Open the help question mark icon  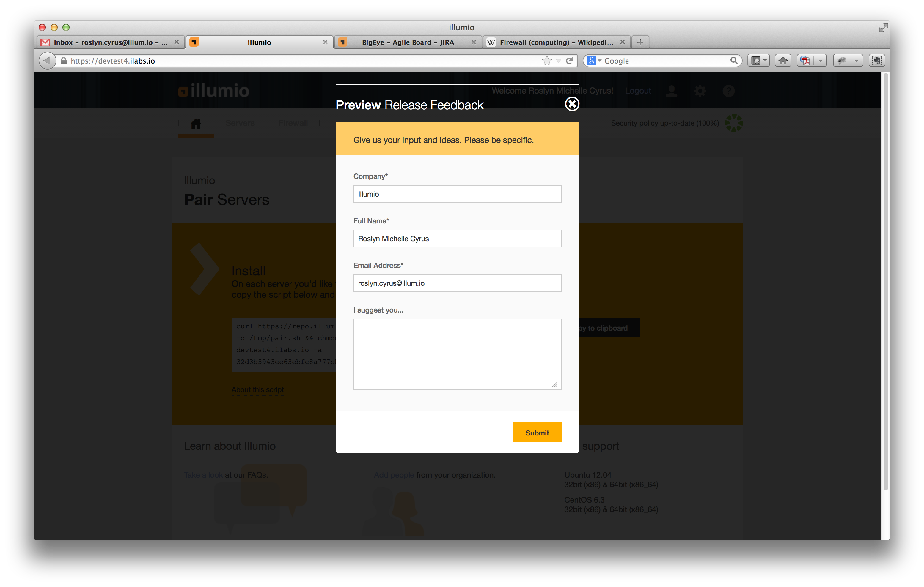click(x=728, y=91)
